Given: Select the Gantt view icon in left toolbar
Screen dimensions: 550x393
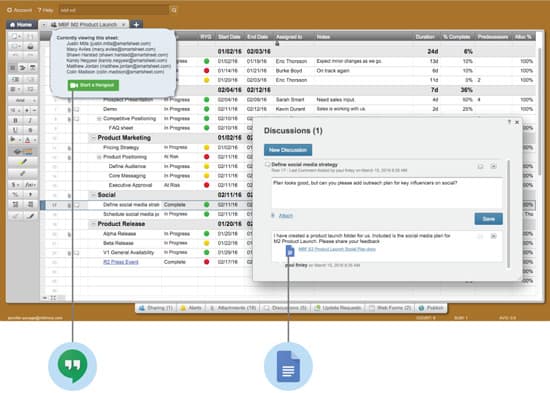Looking at the screenshot, I should (23, 68).
